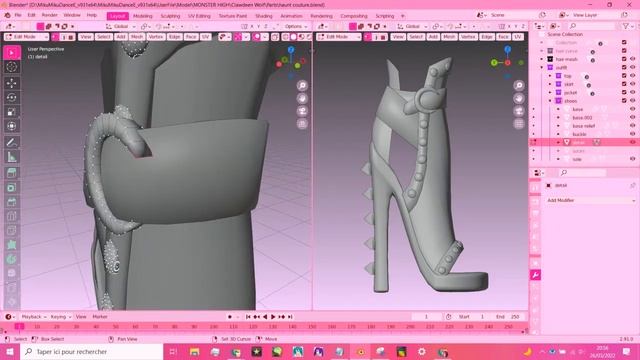Toggle exclude checkbox for skirt collection
The width and height of the screenshot is (640, 360).
624,84
